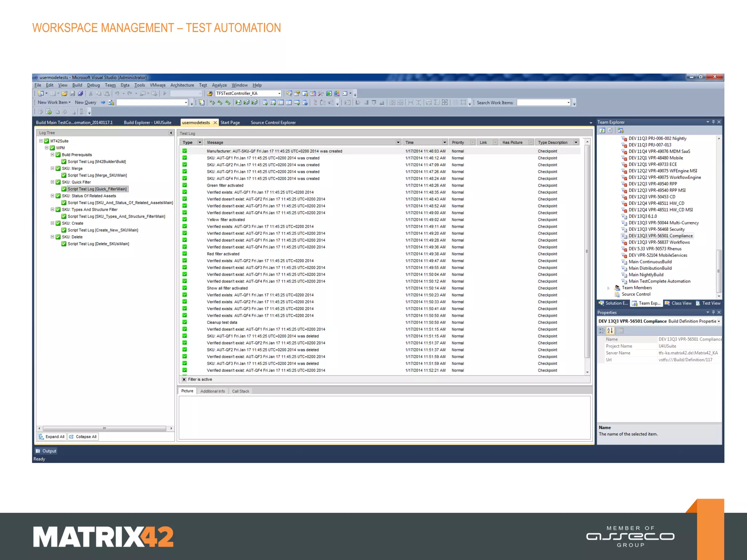Click Properties panel Categorized view icon

coord(602,331)
